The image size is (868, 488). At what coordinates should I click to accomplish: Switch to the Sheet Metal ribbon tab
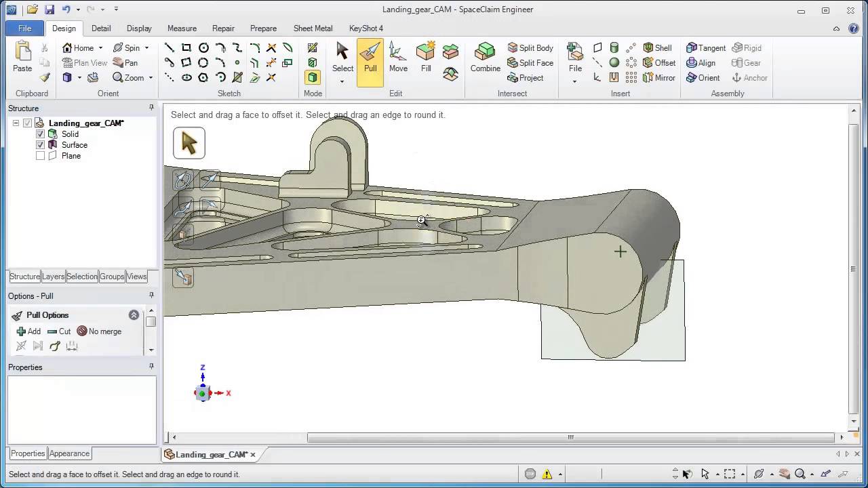tap(313, 28)
